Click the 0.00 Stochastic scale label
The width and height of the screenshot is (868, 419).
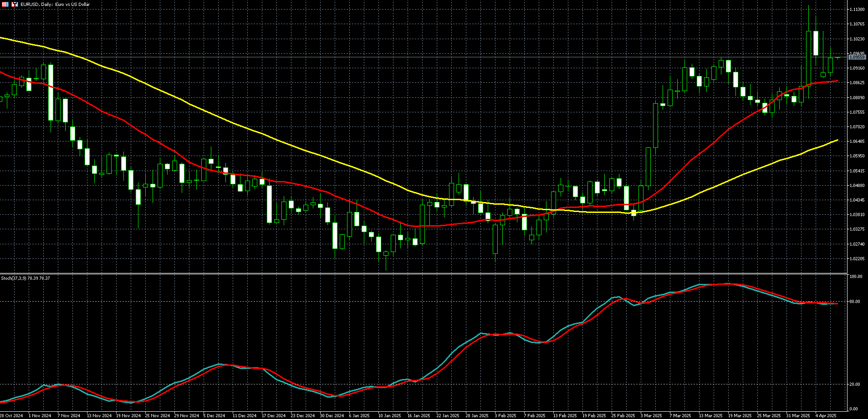pyautogui.click(x=855, y=409)
